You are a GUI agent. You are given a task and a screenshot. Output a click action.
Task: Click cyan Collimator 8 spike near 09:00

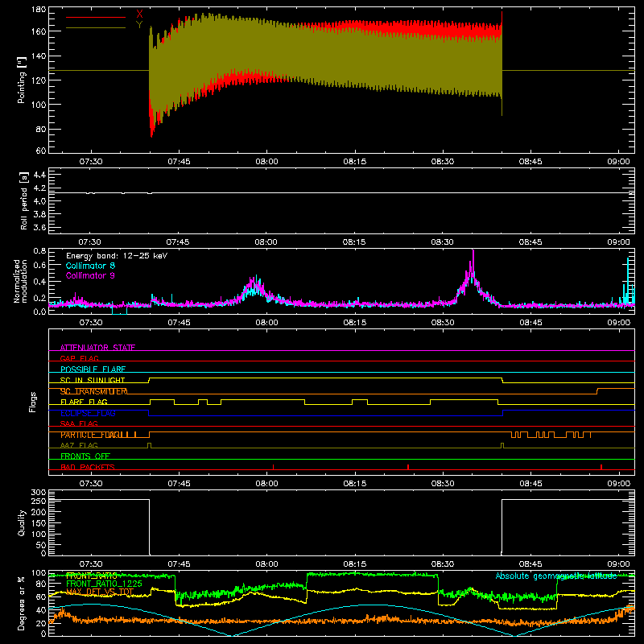628,279
